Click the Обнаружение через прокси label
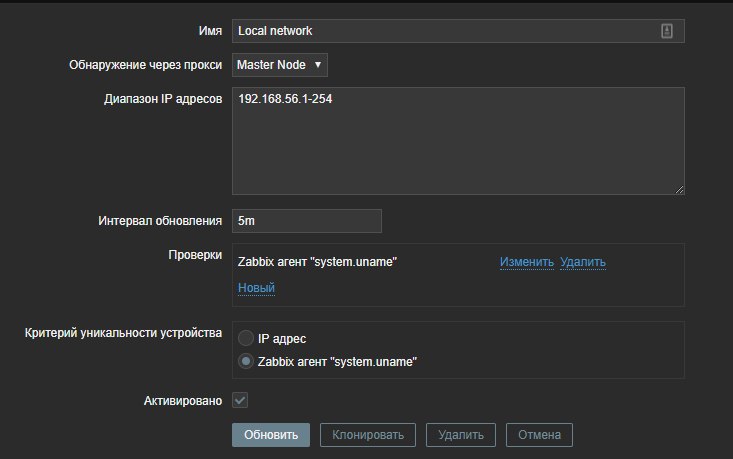733x459 pixels. [143, 65]
